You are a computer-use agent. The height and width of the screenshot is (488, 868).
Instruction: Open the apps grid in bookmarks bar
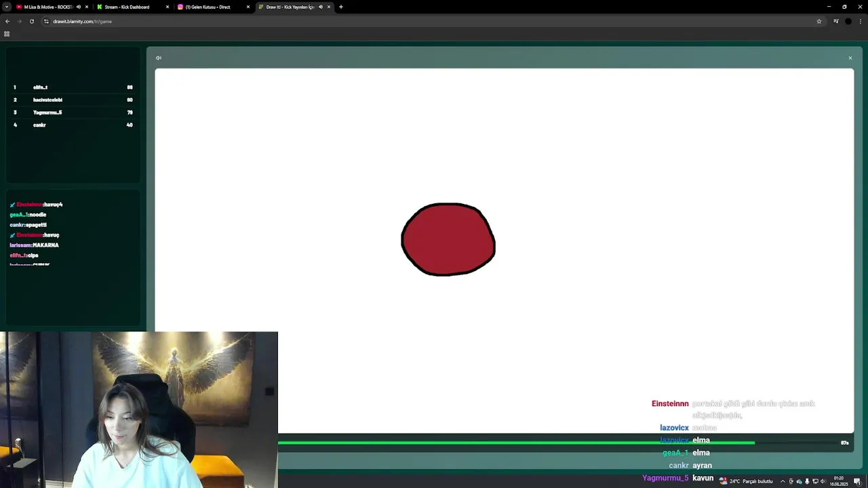7,33
